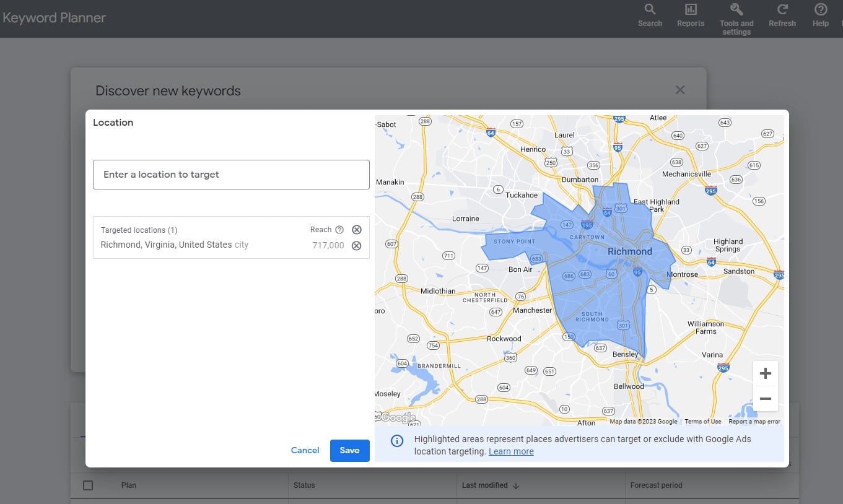This screenshot has height=504, width=843.
Task: Click Mechanicsville label on the map
Action: (686, 174)
